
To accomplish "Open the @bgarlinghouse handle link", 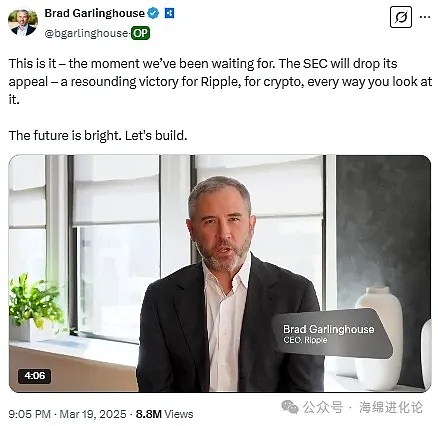I will [86, 33].
